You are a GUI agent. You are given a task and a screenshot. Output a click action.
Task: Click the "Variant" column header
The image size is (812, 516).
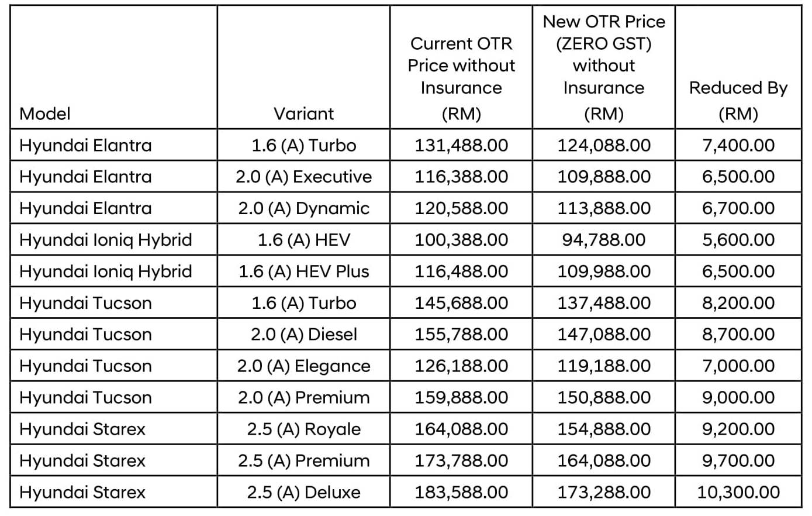[x=303, y=113]
